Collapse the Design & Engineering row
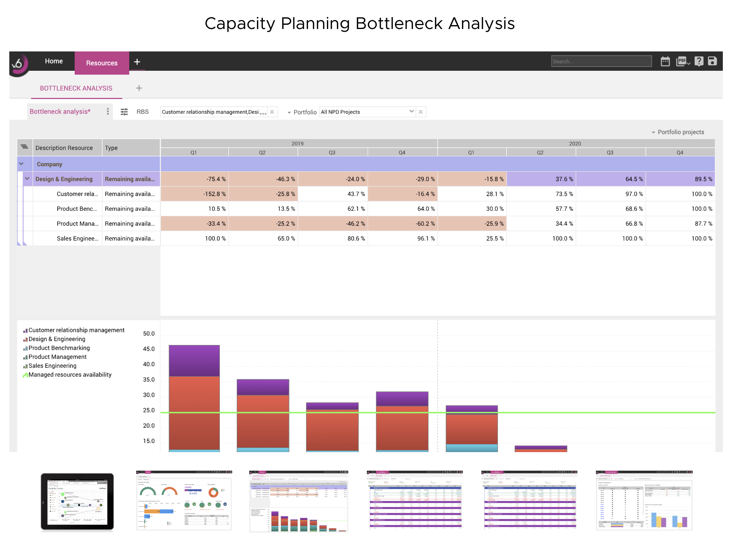 [27, 179]
